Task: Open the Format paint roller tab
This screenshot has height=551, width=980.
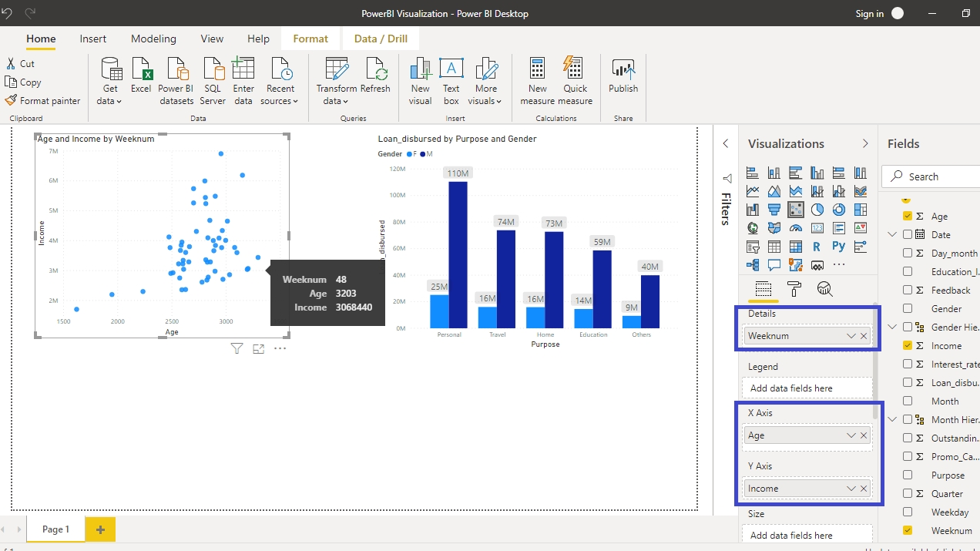Action: pyautogui.click(x=794, y=289)
